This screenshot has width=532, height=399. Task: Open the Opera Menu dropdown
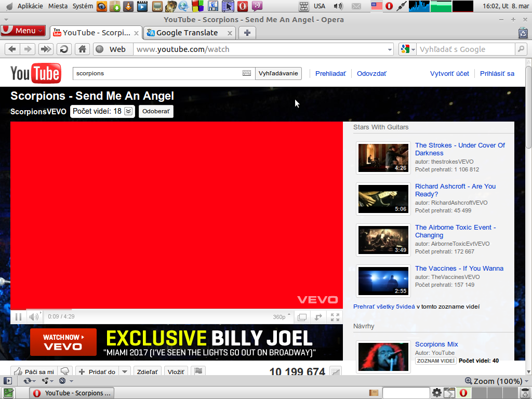[23, 31]
